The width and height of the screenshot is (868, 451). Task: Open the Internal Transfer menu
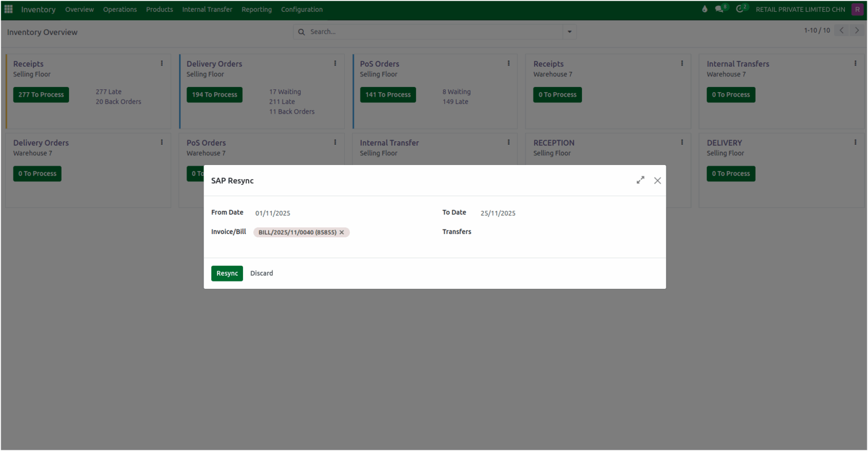click(207, 10)
